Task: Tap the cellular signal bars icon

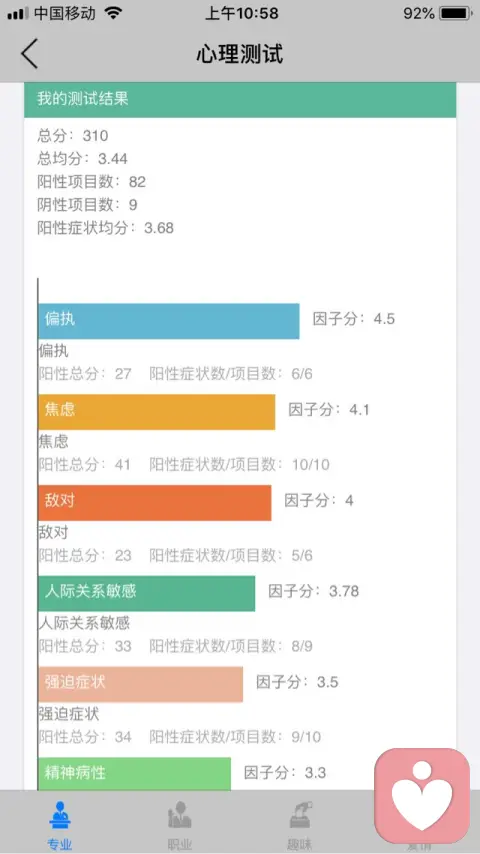Action: tap(18, 14)
